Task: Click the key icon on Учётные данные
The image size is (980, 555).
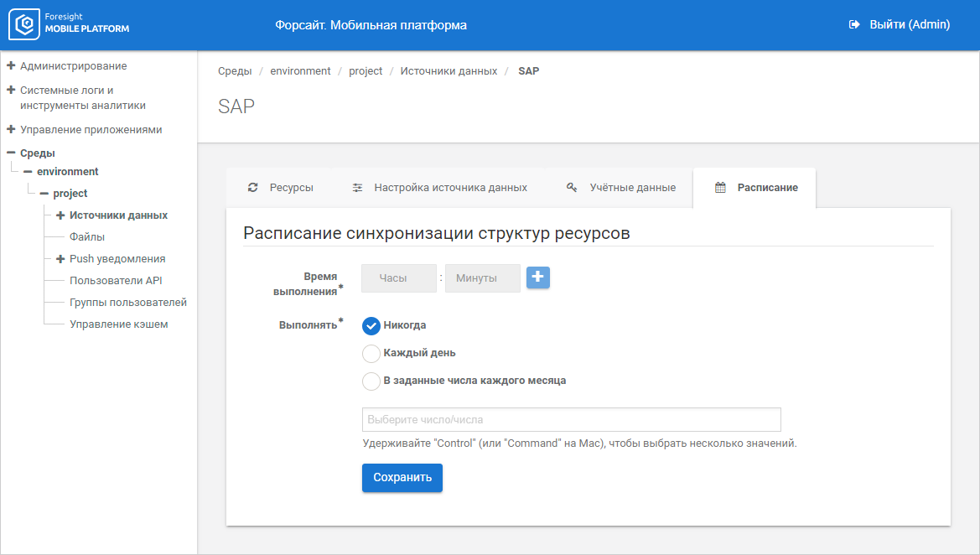Action: tap(572, 188)
